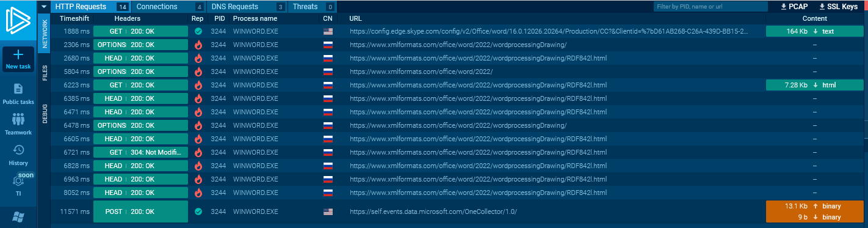Viewport: 868px width, 228px height.
Task: Click flame reputation icon at 6721 ms row
Action: 198,152
